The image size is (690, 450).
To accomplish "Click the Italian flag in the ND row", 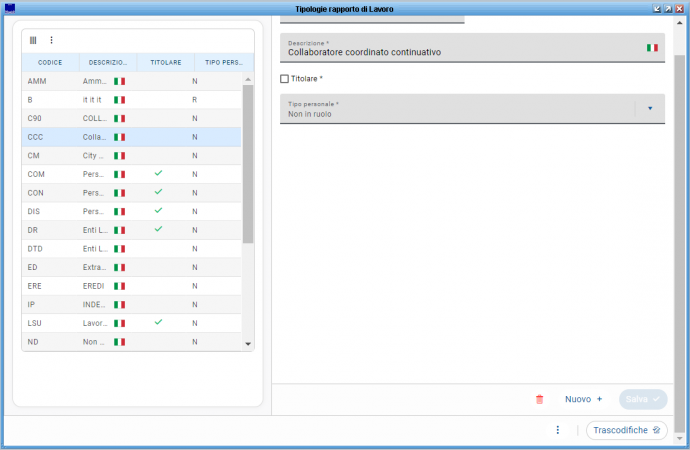I will pyautogui.click(x=119, y=342).
